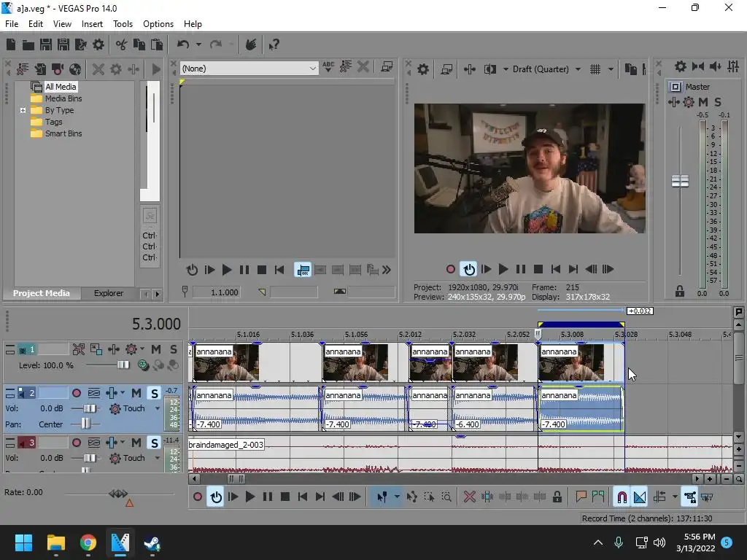Click the Undo arrow in main toolbar
Screen dimensions: 747x560
pyautogui.click(x=183, y=45)
